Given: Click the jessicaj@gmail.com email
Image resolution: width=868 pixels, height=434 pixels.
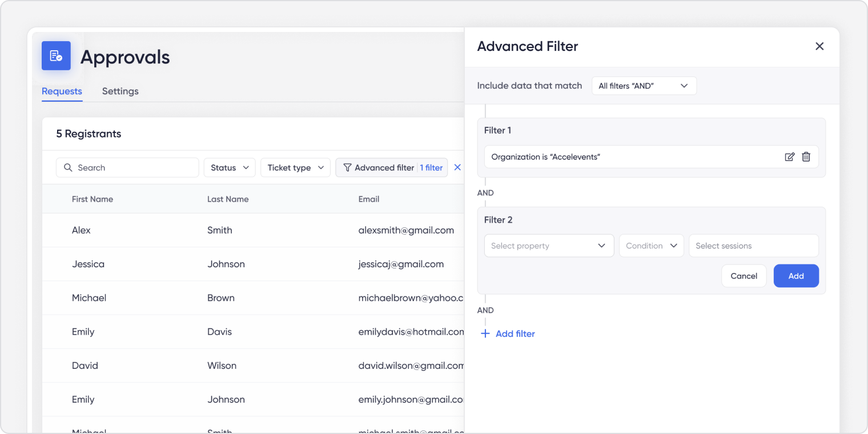Looking at the screenshot, I should point(401,264).
